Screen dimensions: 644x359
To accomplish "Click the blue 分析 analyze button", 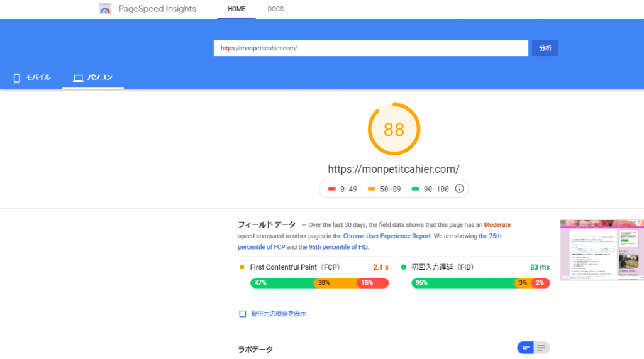I will point(545,48).
